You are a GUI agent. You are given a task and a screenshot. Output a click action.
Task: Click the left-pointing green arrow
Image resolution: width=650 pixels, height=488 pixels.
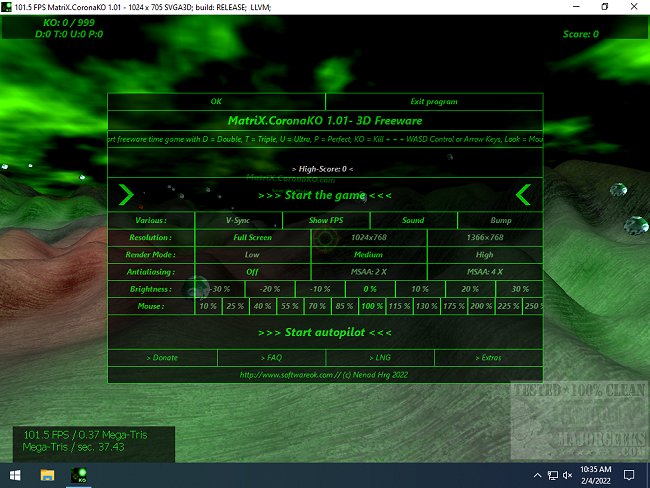(523, 194)
